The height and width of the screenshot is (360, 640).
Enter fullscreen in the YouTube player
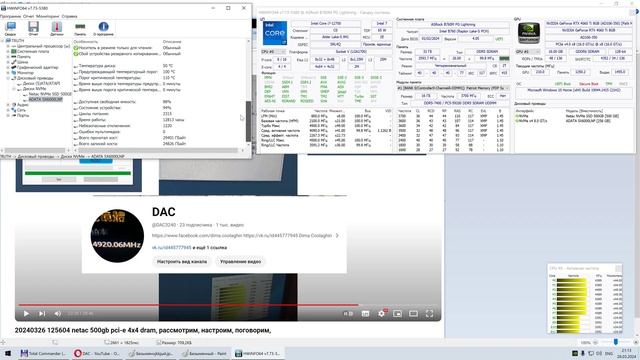pyautogui.click(x=429, y=313)
